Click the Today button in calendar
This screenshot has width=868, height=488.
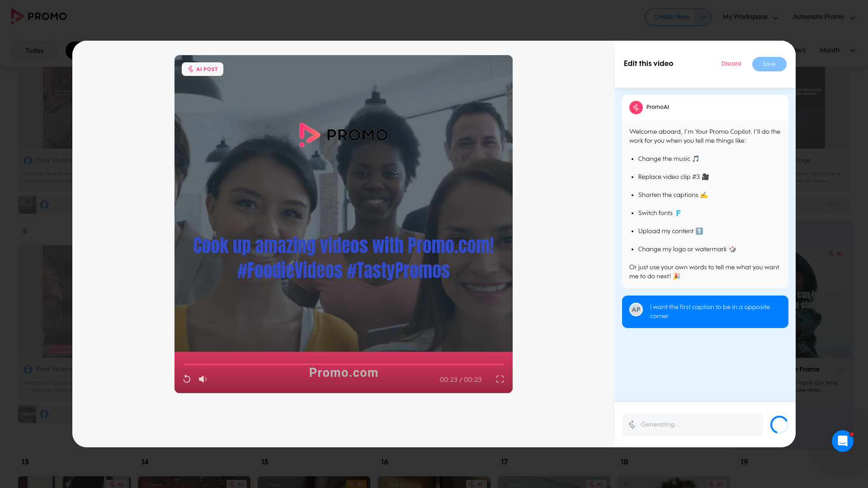coord(34,51)
